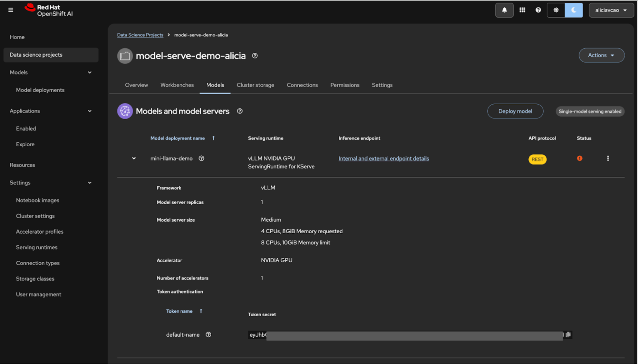
Task: Open the hamburger navigation menu
Action: 11,10
